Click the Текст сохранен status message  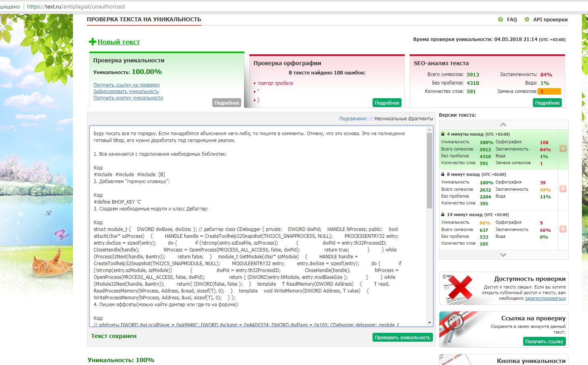(x=114, y=336)
